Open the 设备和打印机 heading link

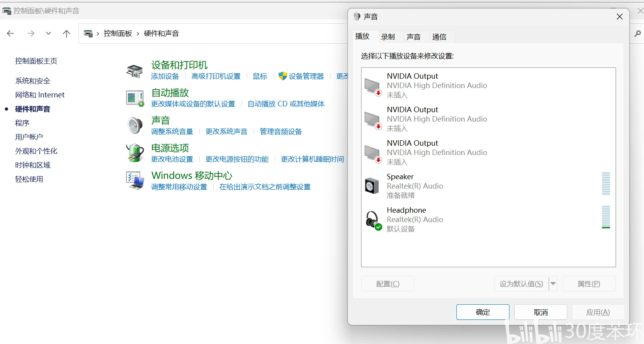click(179, 65)
